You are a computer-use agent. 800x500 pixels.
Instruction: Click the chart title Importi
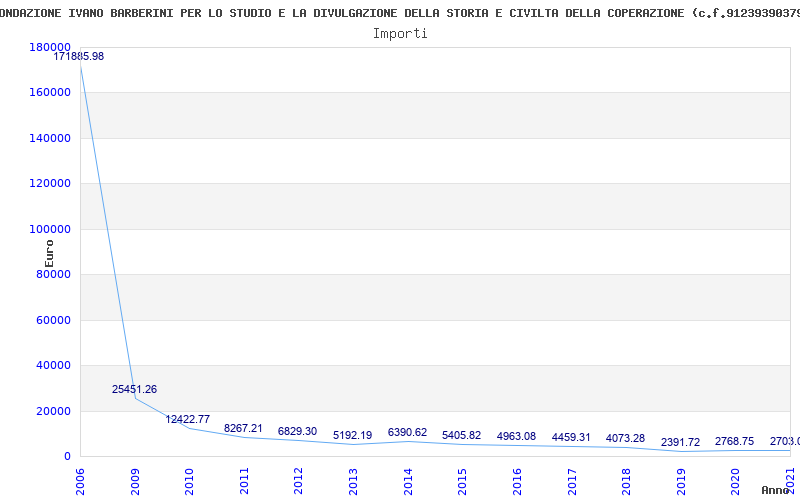click(x=400, y=34)
